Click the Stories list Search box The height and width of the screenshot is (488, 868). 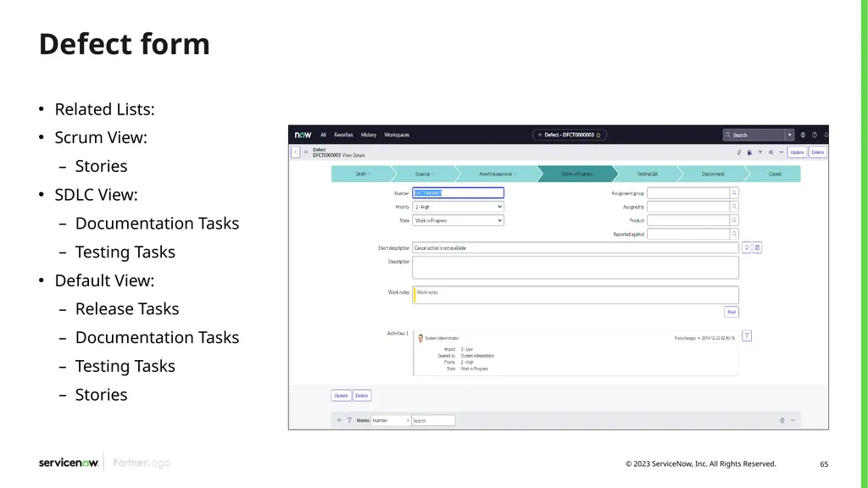pyautogui.click(x=433, y=420)
